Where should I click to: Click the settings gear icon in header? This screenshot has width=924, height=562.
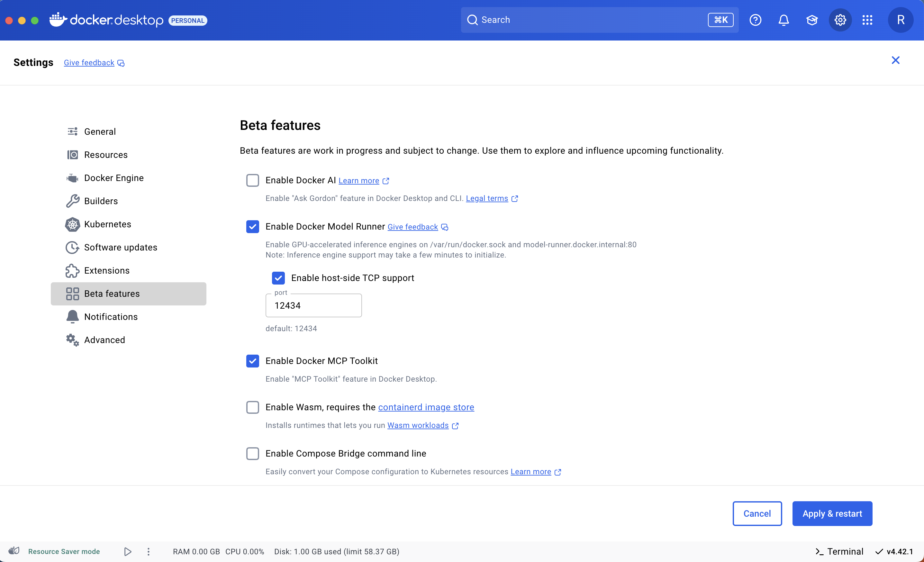tap(840, 20)
